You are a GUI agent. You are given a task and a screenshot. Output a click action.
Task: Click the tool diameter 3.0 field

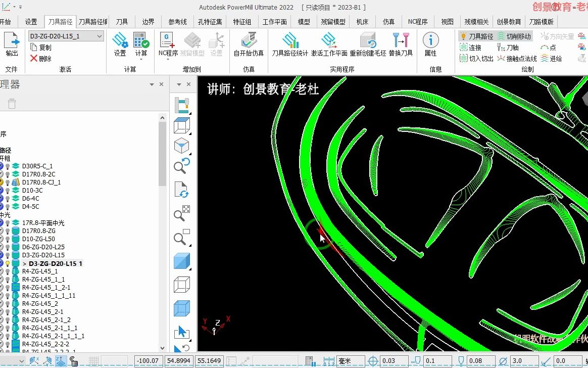(x=525, y=361)
